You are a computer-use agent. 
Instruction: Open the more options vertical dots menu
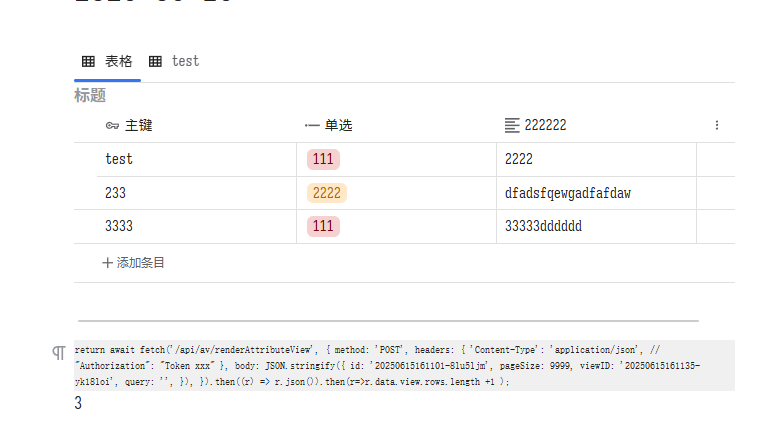(x=716, y=125)
